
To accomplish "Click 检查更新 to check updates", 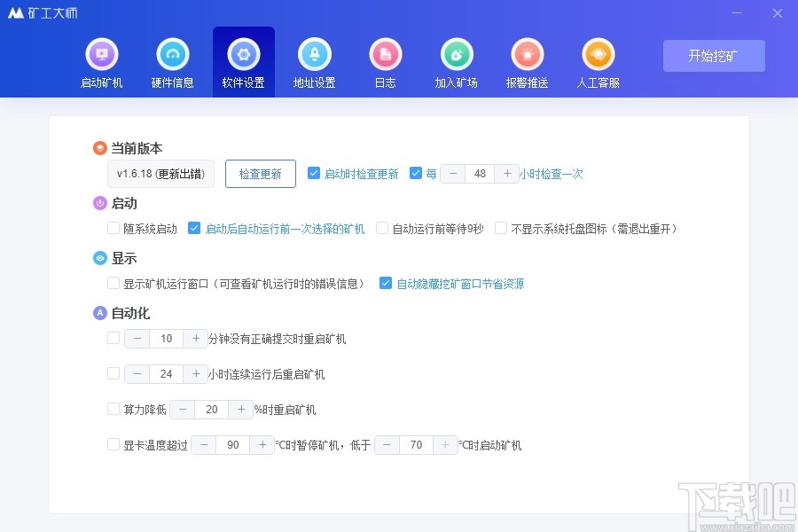I will [x=260, y=173].
